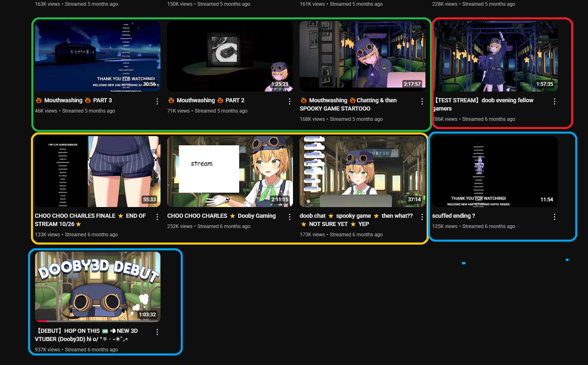Click the 30:56 duration badge
Screen dimensions: 588x365
point(149,84)
